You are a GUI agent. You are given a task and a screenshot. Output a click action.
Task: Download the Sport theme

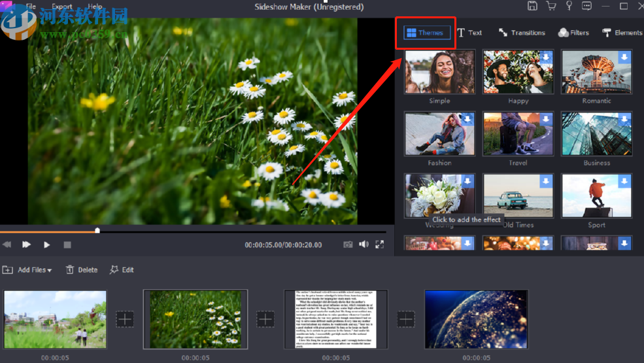click(624, 181)
